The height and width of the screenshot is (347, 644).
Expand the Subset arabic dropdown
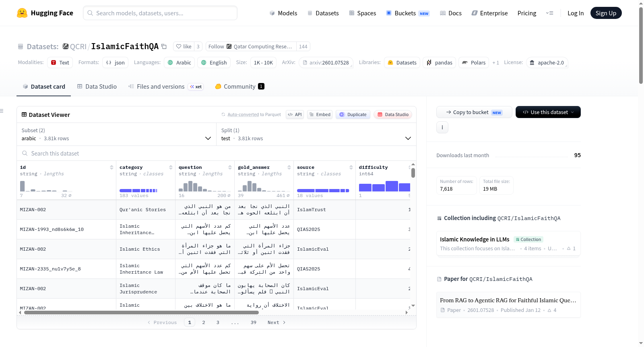(x=116, y=134)
